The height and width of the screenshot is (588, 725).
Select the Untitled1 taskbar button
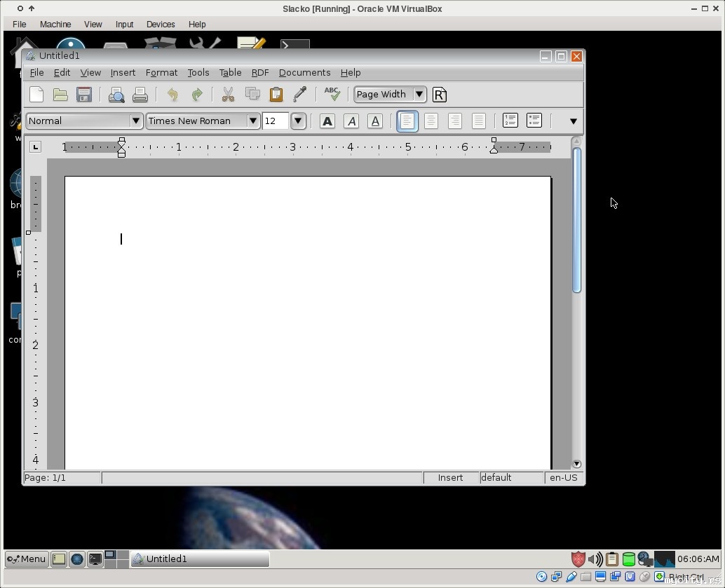pos(200,559)
